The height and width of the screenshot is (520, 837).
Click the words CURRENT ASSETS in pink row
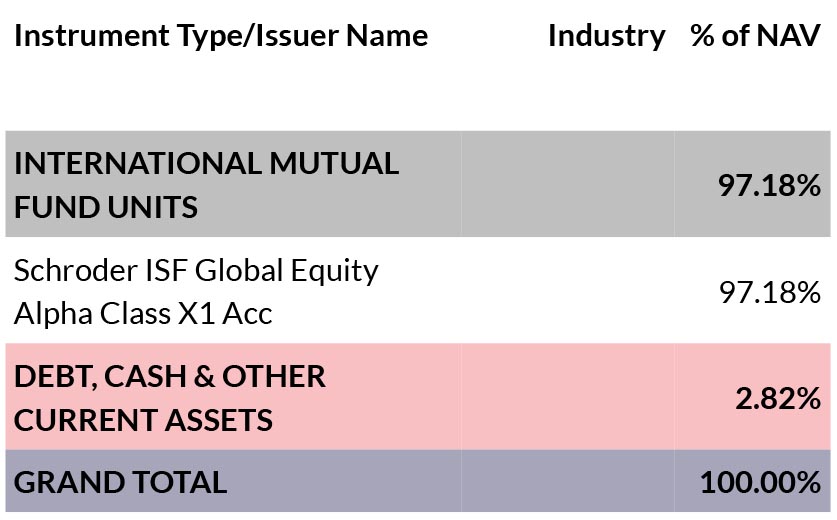pos(143,420)
